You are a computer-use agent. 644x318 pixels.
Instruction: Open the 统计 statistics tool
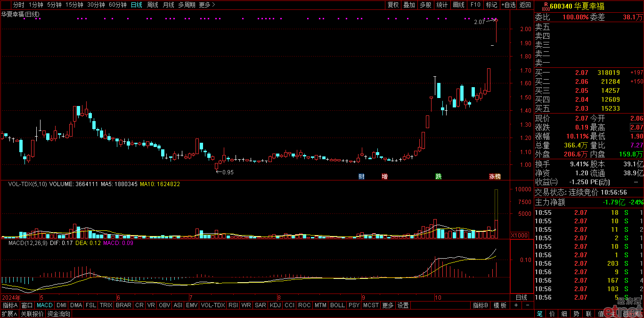(442, 5)
